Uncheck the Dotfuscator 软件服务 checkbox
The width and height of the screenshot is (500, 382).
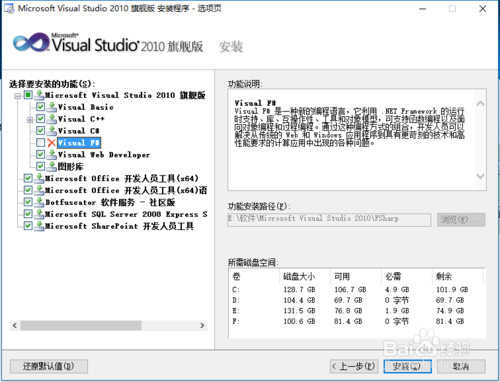click(28, 202)
